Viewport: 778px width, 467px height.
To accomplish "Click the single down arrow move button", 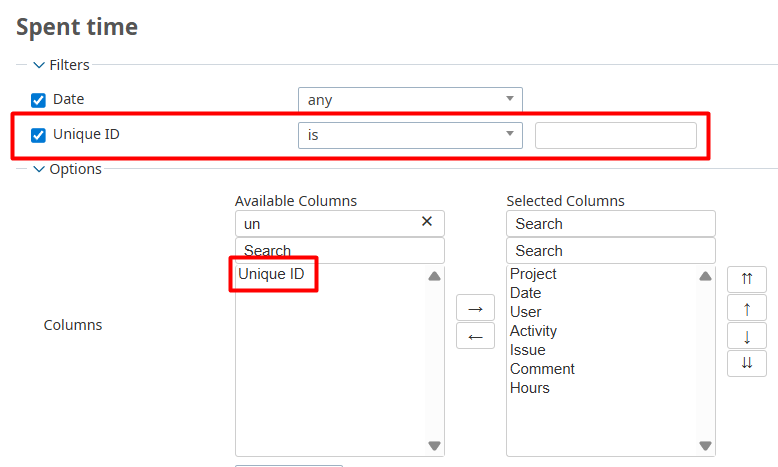I will tap(746, 335).
